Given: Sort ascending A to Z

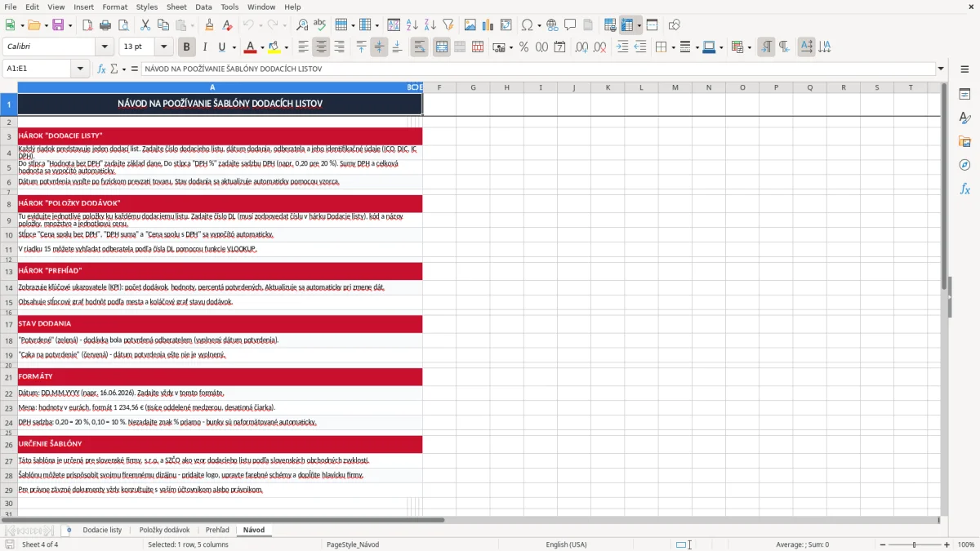Looking at the screenshot, I should pos(412,25).
